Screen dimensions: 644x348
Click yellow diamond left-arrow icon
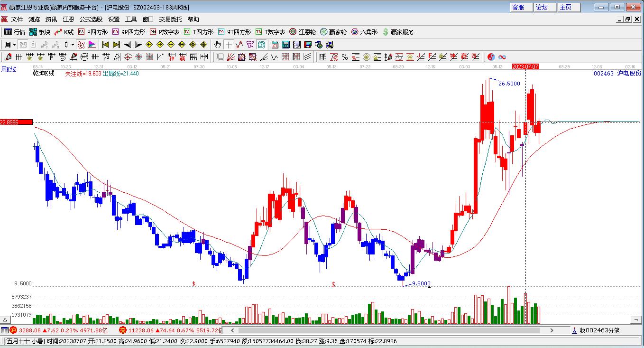coord(149,45)
